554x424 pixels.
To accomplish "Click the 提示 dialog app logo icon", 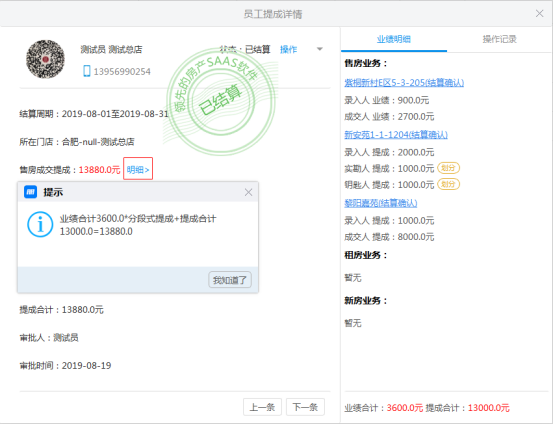I will tap(30, 192).
